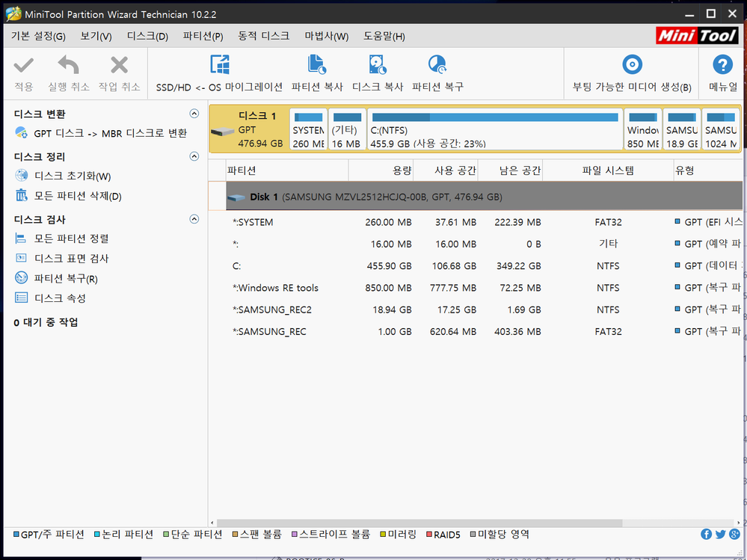Click the 0 대기 중 작업 pending operations label

46,322
